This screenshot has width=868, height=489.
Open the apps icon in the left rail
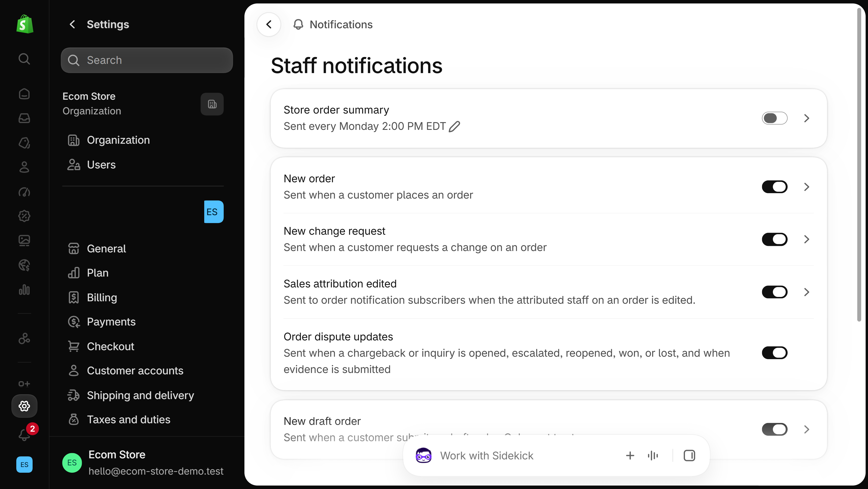point(24,338)
